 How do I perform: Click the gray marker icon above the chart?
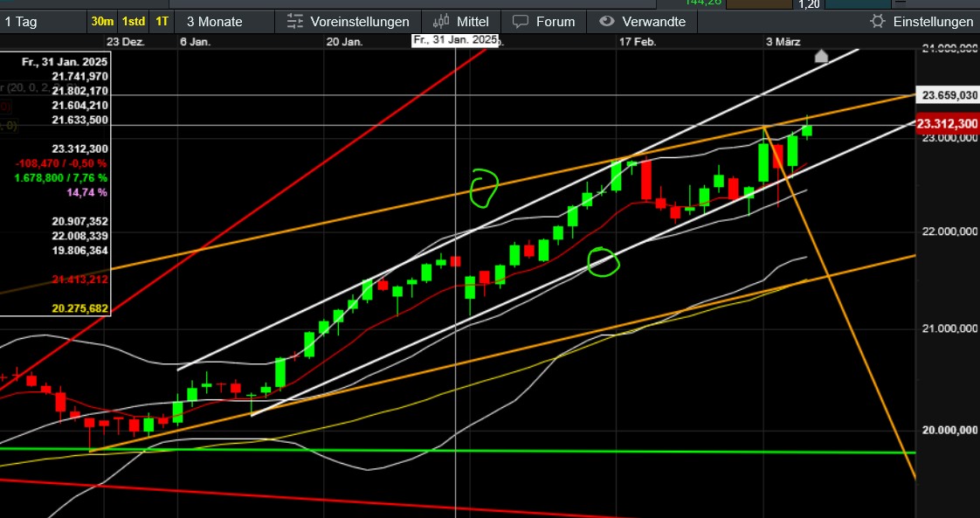(821, 57)
